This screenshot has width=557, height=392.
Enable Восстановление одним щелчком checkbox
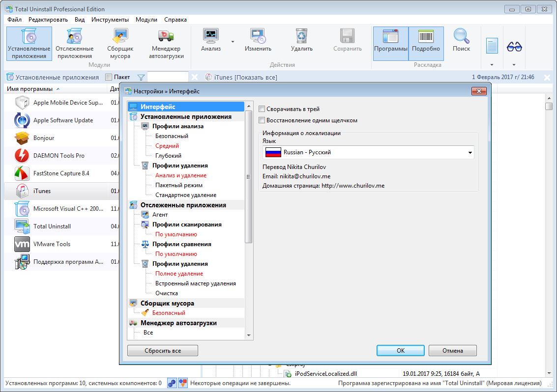(262, 120)
